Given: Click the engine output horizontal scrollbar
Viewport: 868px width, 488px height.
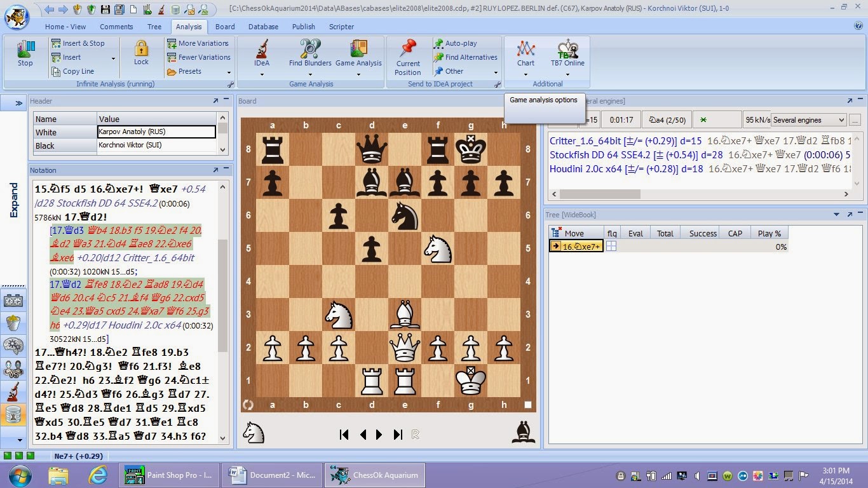Looking at the screenshot, I should tap(699, 194).
